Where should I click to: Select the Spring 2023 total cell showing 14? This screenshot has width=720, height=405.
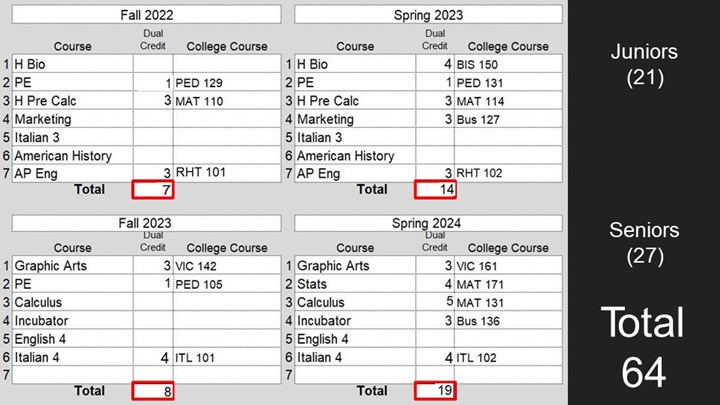[435, 190]
